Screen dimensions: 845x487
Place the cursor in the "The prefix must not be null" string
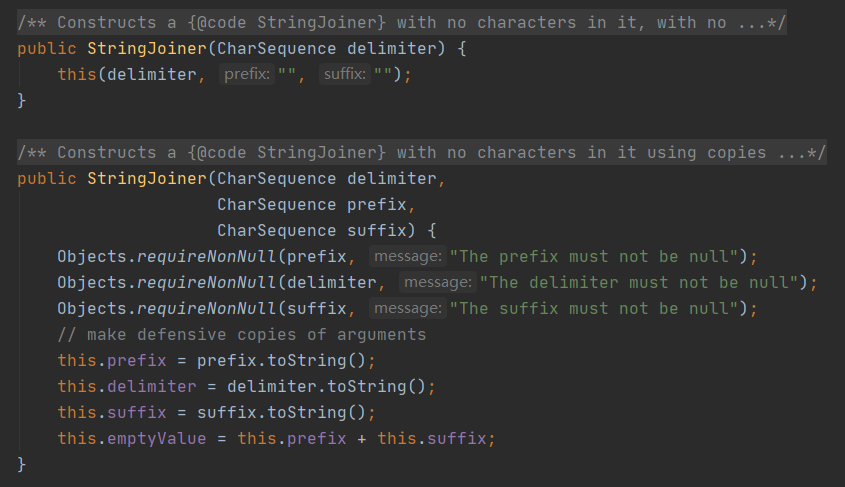(594, 256)
